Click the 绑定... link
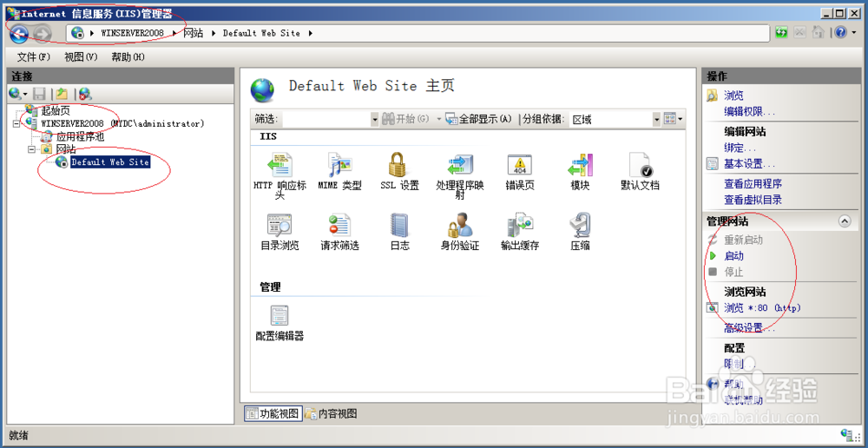Screen dimensions: 868x448 point(740,148)
